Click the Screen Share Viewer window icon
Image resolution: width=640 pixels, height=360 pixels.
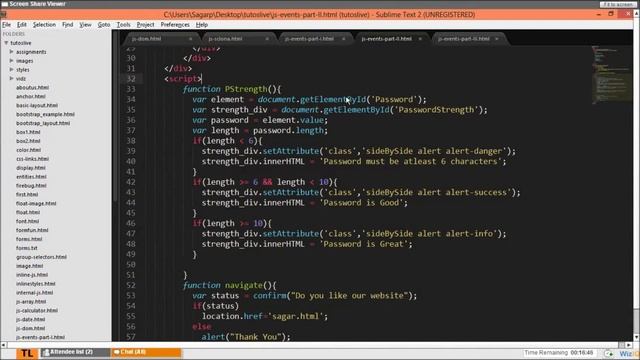pos(4,4)
